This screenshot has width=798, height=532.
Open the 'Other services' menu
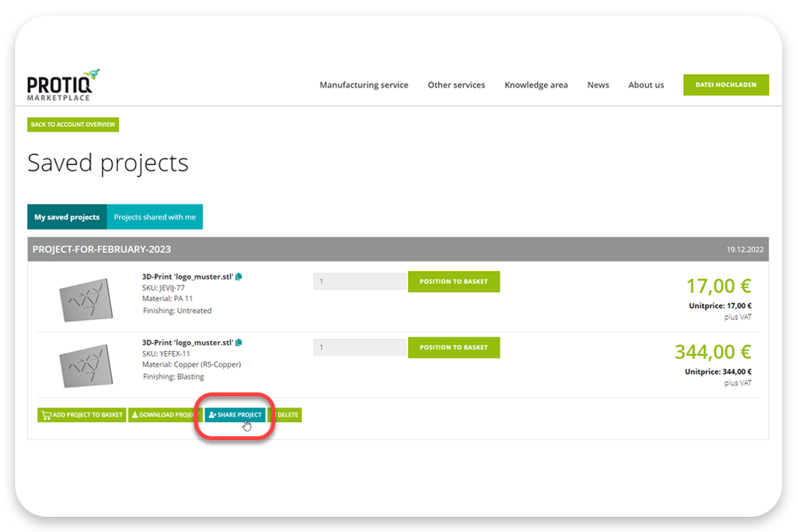(456, 85)
